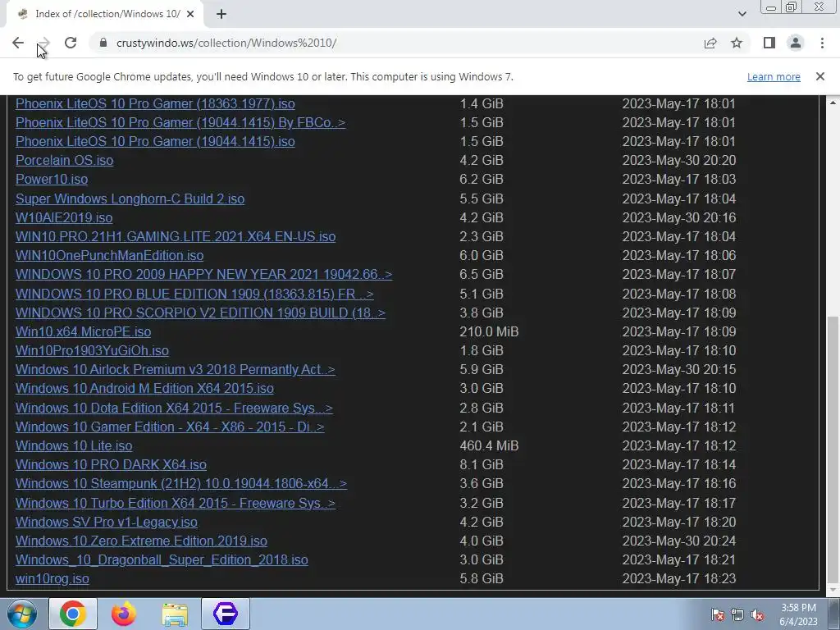The width and height of the screenshot is (840, 630).
Task: Click the network tray icon
Action: (737, 615)
